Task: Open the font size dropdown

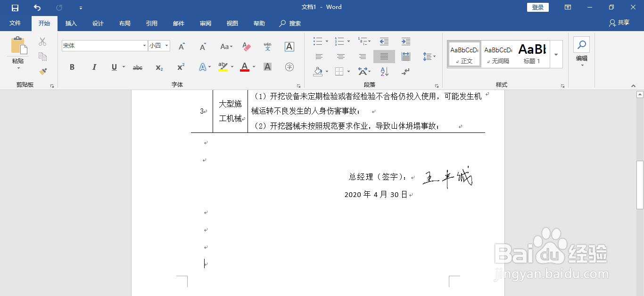Action: (166, 45)
